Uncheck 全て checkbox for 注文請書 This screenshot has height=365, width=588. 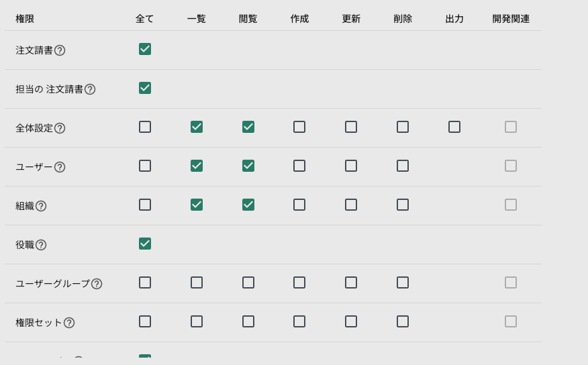point(145,49)
